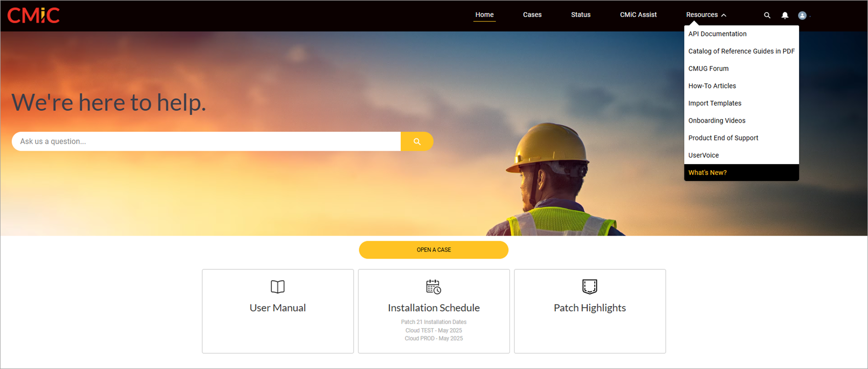
Task: Open the Status page
Action: (x=580, y=15)
